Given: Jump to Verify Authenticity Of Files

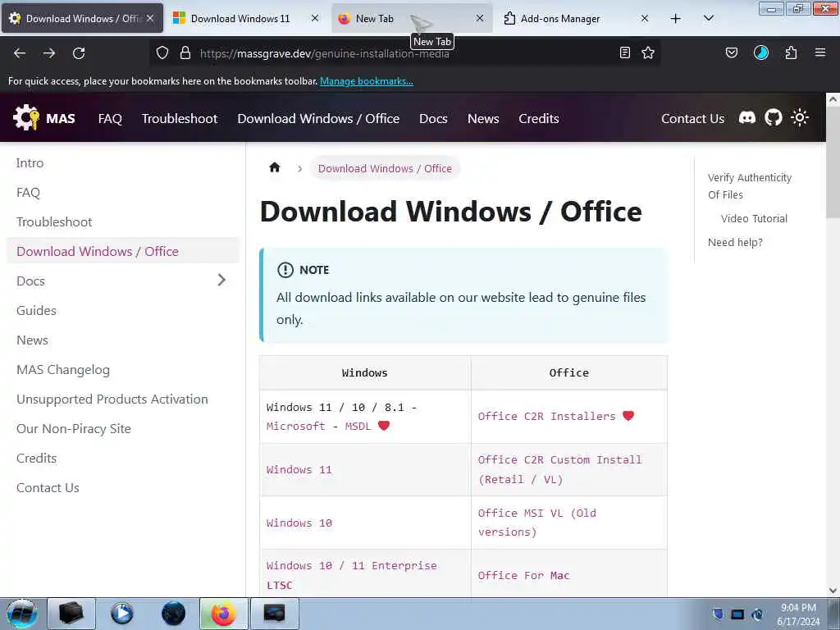Looking at the screenshot, I should coord(750,186).
